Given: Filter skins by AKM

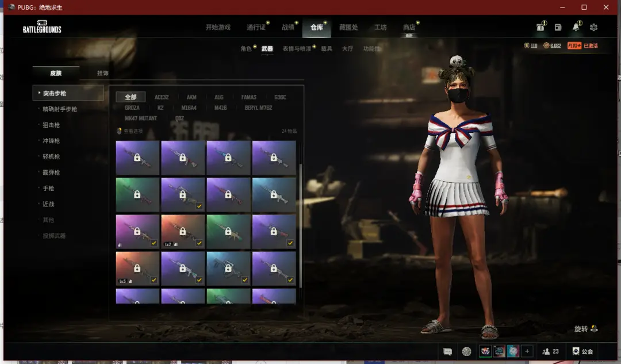Looking at the screenshot, I should tap(191, 97).
